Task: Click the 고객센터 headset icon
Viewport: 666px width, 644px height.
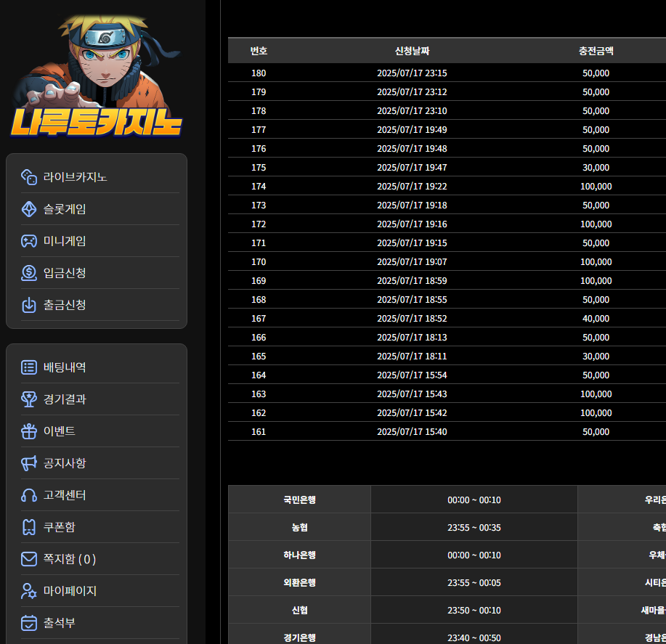Action: tap(29, 495)
